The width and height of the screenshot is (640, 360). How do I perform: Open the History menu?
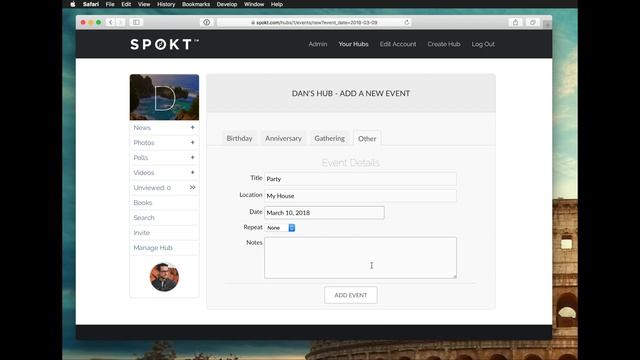(x=166, y=4)
